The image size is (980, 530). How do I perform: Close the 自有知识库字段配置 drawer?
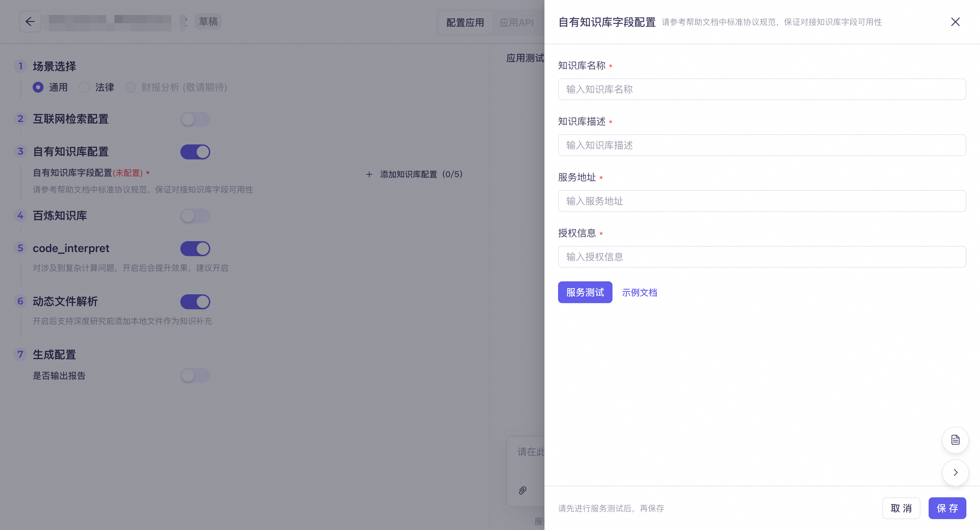[955, 22]
